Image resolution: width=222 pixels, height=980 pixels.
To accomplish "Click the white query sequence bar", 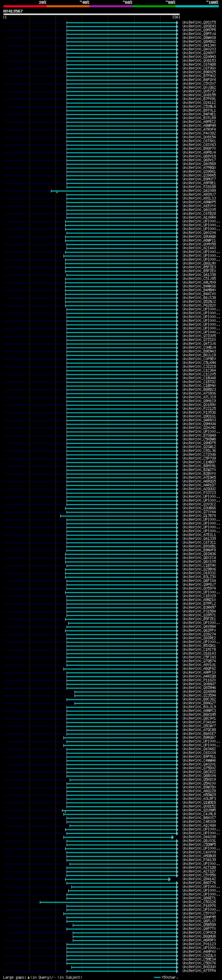I will (92, 14).
